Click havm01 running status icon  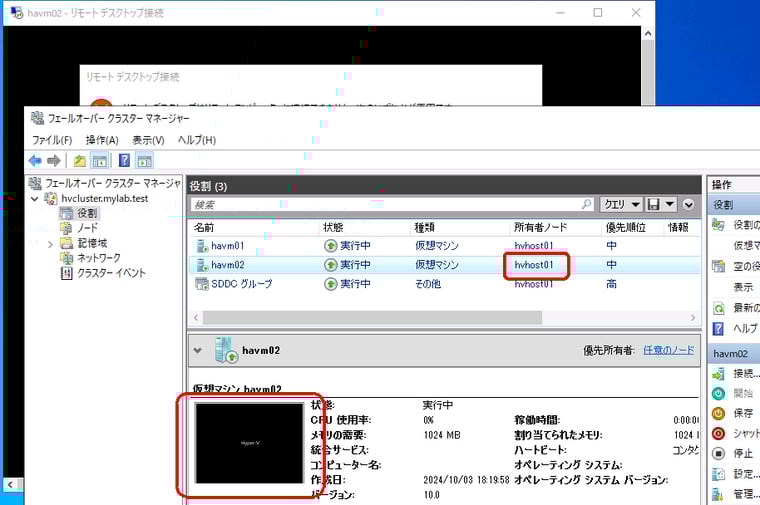(x=330, y=246)
